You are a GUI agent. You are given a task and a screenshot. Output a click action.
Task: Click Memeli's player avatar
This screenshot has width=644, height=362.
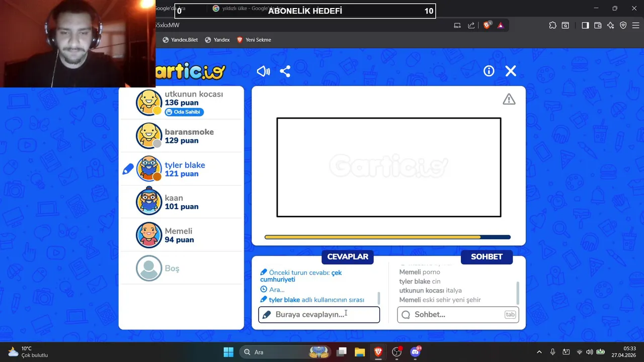point(149,235)
